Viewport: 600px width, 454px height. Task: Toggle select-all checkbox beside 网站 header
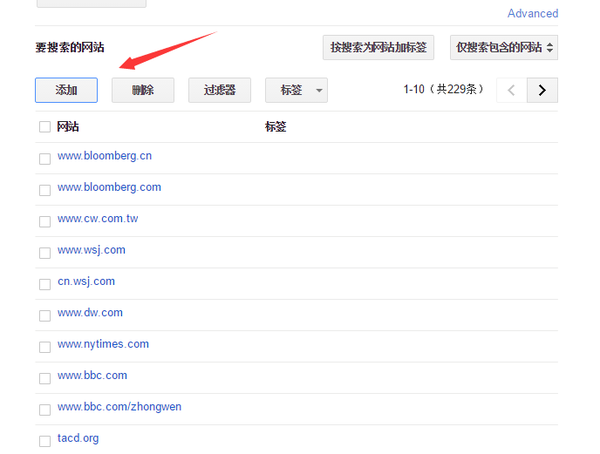coord(45,127)
